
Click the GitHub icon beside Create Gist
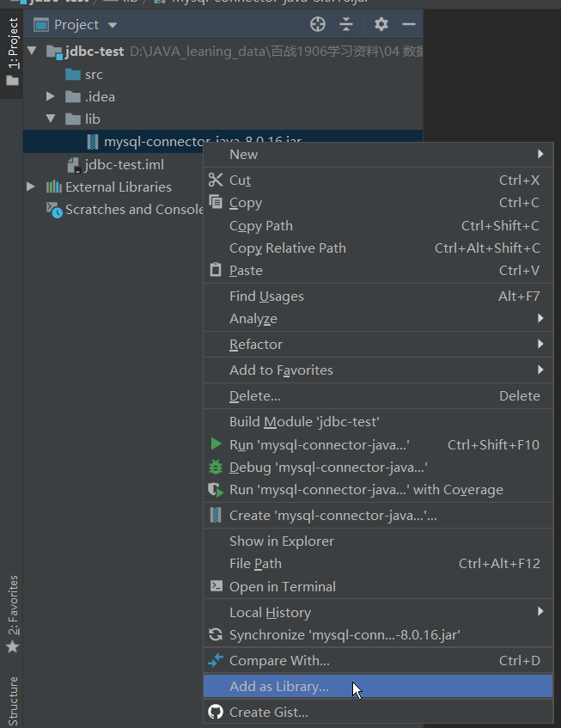point(216,712)
